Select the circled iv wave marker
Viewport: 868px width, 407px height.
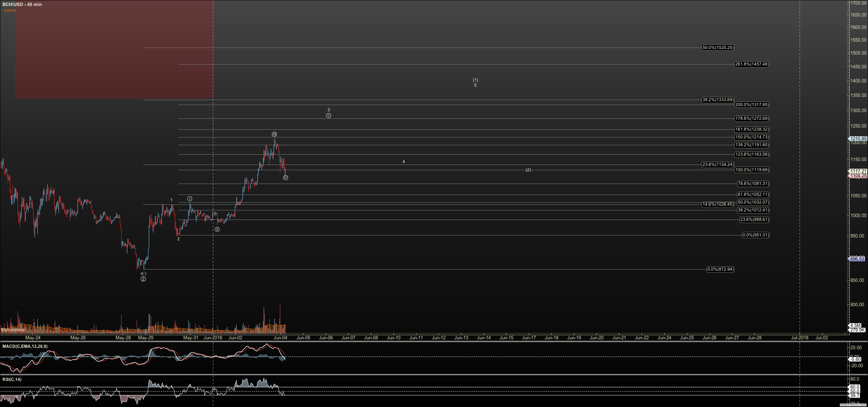point(286,178)
